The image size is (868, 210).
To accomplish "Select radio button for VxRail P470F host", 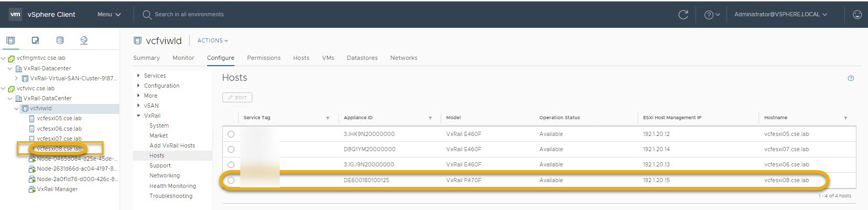I will pyautogui.click(x=231, y=181).
